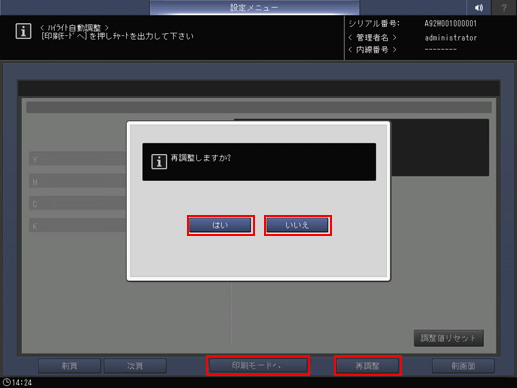
Task: Click info icon in 再調整しますか dialog
Action: (159, 162)
